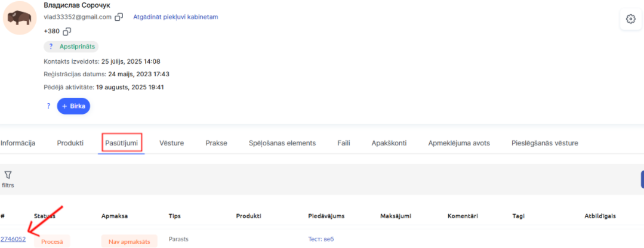Screen dimensions: 644x248
Task: Add a tag with Birka button
Action: [73, 106]
